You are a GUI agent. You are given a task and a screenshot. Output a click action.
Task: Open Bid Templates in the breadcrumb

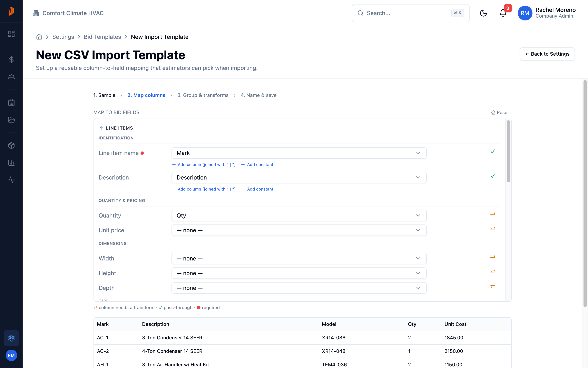pos(102,37)
